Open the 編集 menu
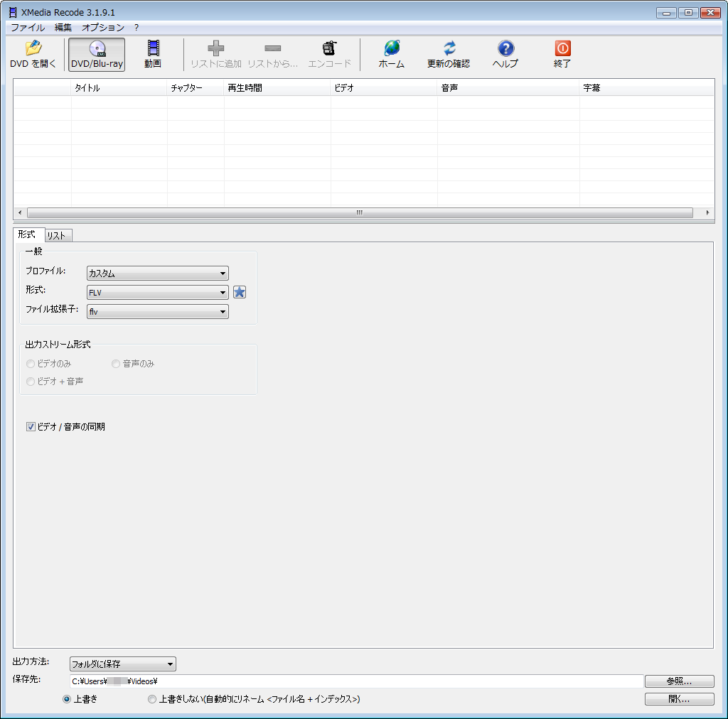The height and width of the screenshot is (719, 728). (63, 28)
